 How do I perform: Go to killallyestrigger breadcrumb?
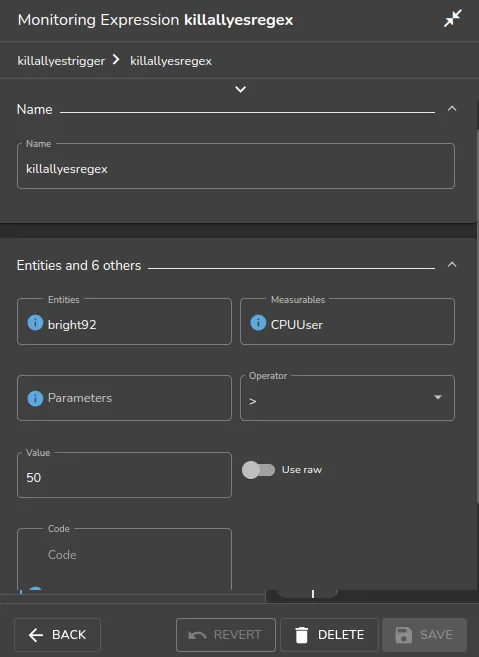coord(61,61)
